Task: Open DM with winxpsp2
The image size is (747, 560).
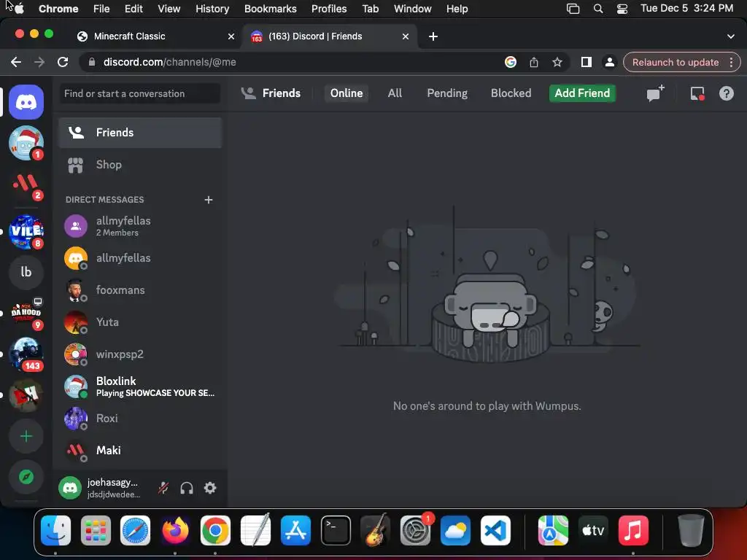Action: coord(140,354)
